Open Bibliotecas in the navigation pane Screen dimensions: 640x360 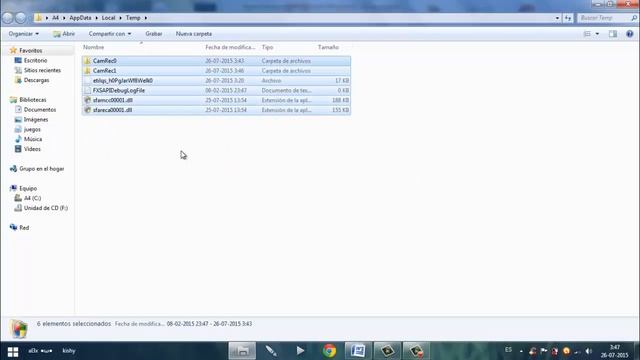tap(33, 100)
